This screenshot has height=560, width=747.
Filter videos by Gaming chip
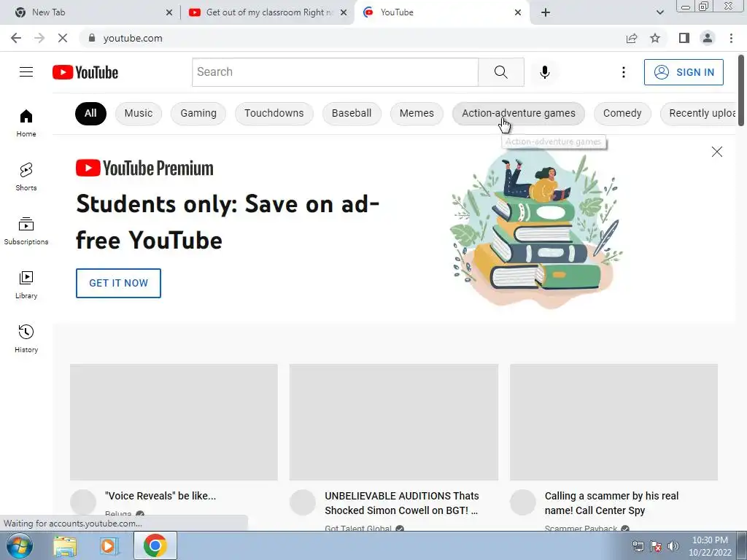click(x=198, y=113)
